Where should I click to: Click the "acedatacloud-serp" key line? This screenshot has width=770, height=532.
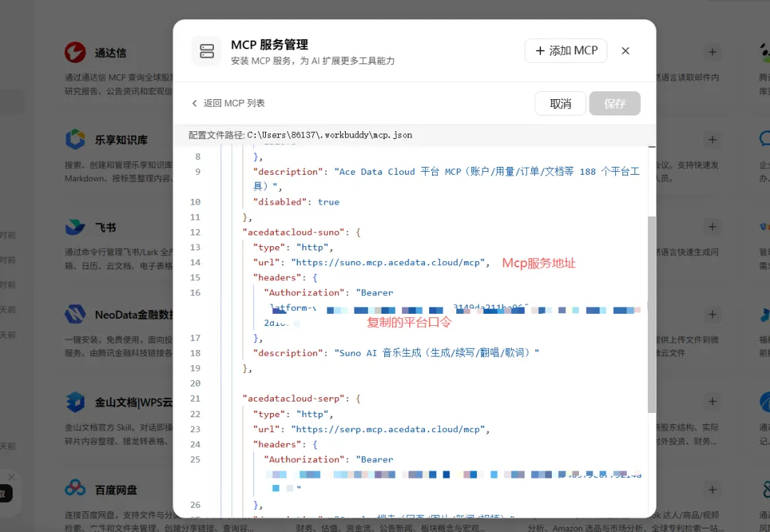302,399
